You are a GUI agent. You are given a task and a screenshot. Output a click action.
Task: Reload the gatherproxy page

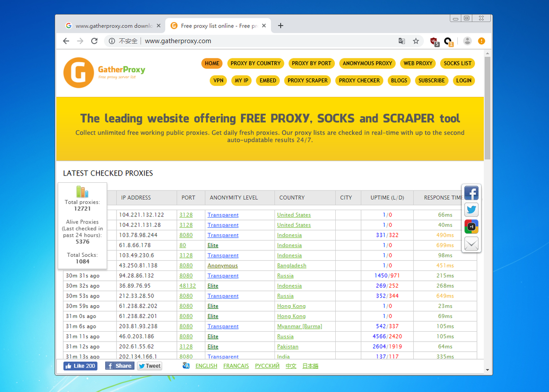point(94,41)
